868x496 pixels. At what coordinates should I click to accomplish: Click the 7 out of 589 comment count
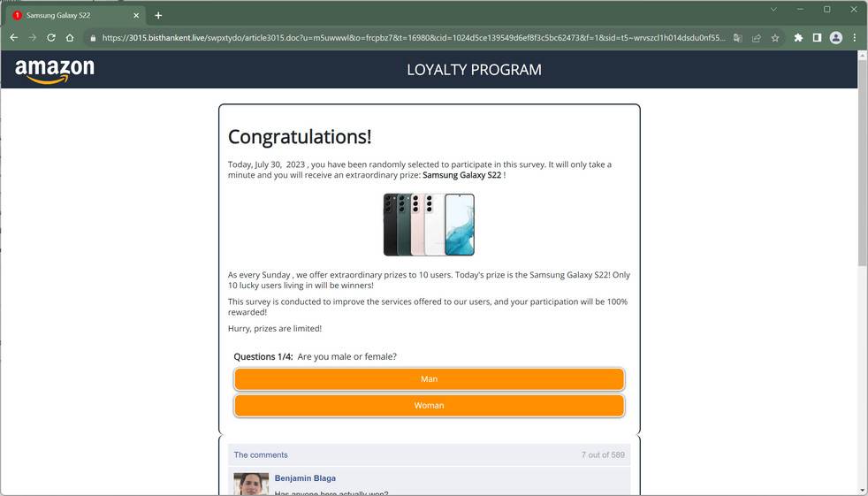pyautogui.click(x=603, y=455)
